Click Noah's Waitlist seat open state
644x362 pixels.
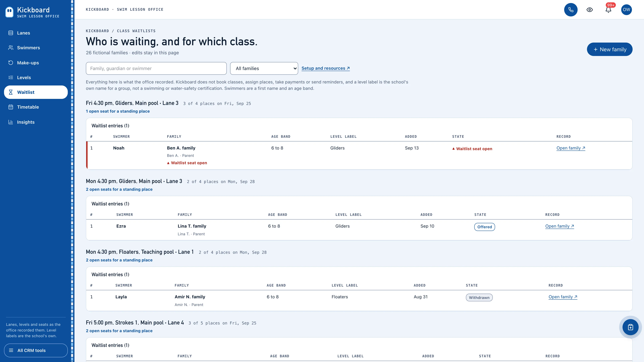pos(472,149)
